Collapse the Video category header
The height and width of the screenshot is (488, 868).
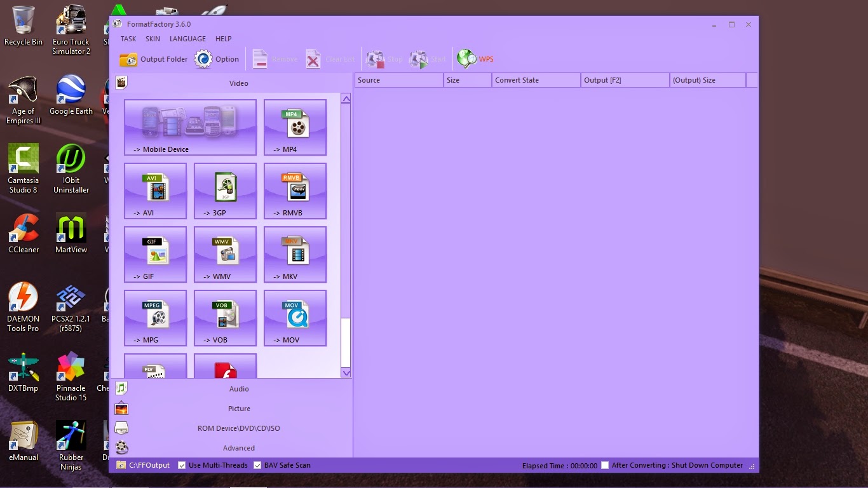[x=231, y=83]
